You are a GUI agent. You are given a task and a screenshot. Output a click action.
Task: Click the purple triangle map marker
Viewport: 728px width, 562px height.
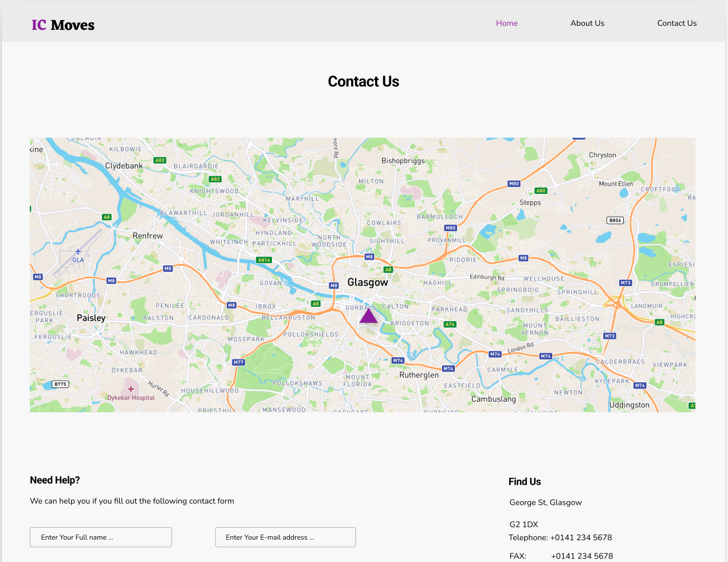coord(368,316)
